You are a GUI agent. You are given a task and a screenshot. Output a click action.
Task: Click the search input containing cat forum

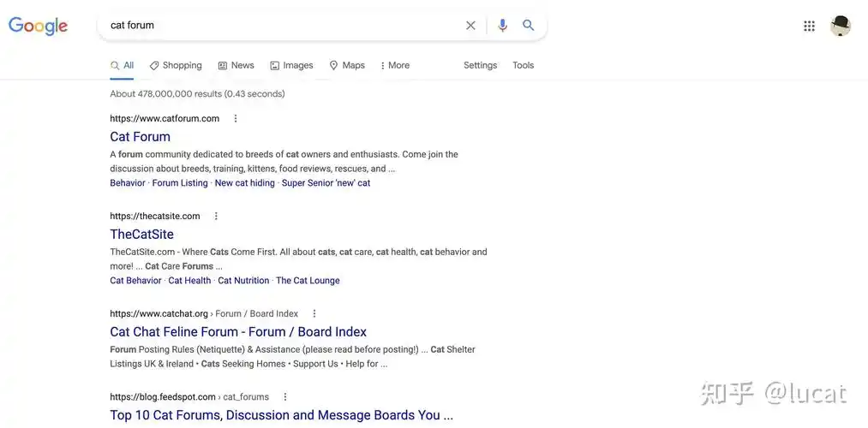283,26
